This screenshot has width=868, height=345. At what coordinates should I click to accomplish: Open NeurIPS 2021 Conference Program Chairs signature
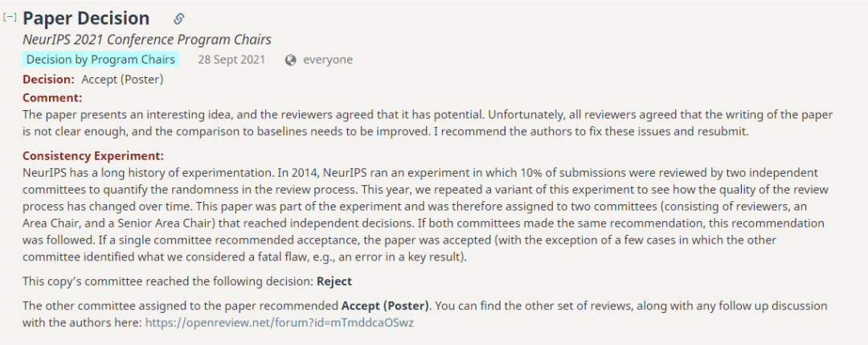(146, 39)
